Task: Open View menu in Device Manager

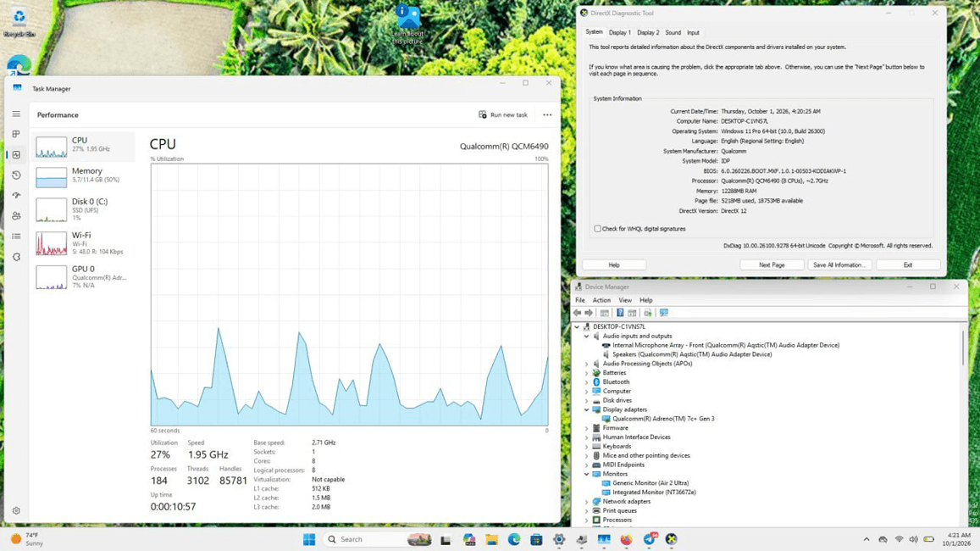Action: (625, 300)
